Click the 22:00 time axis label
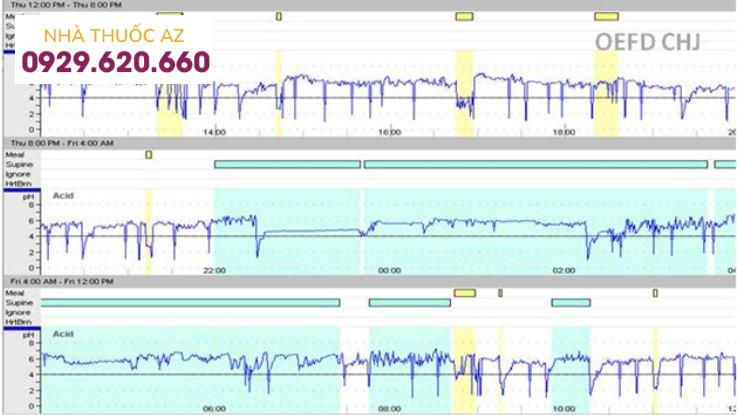 pos(214,271)
